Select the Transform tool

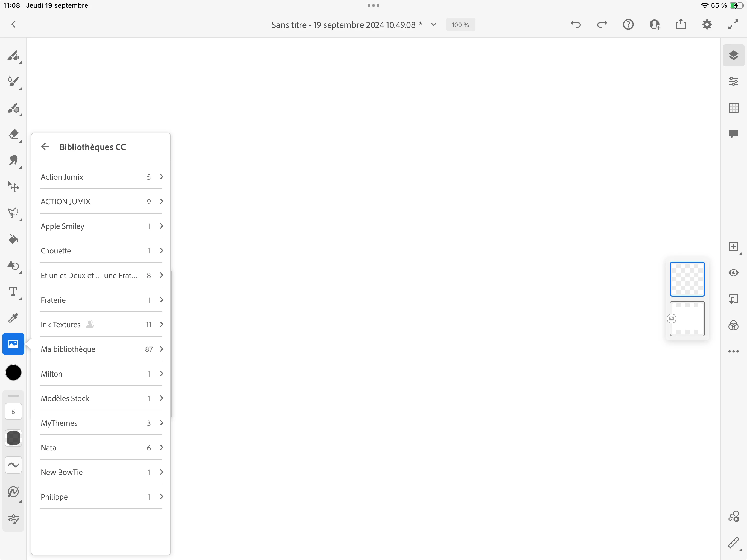point(13,186)
